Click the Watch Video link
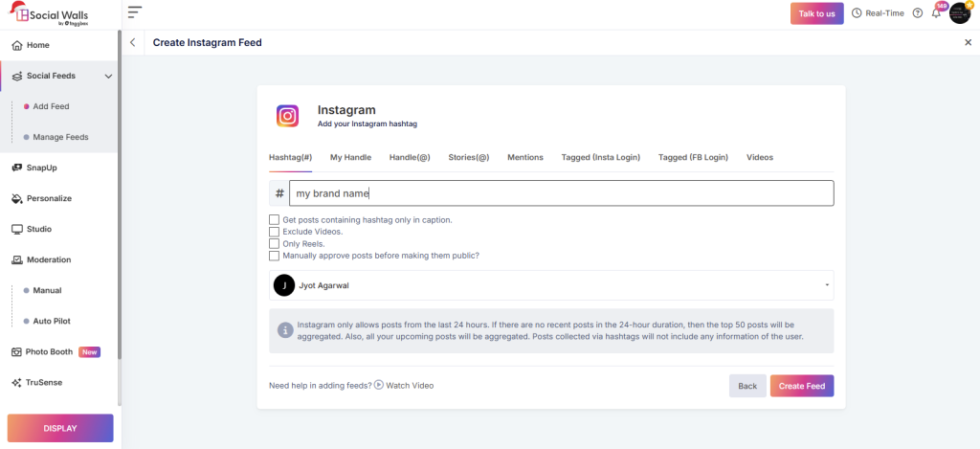This screenshot has width=980, height=449. pyautogui.click(x=409, y=386)
